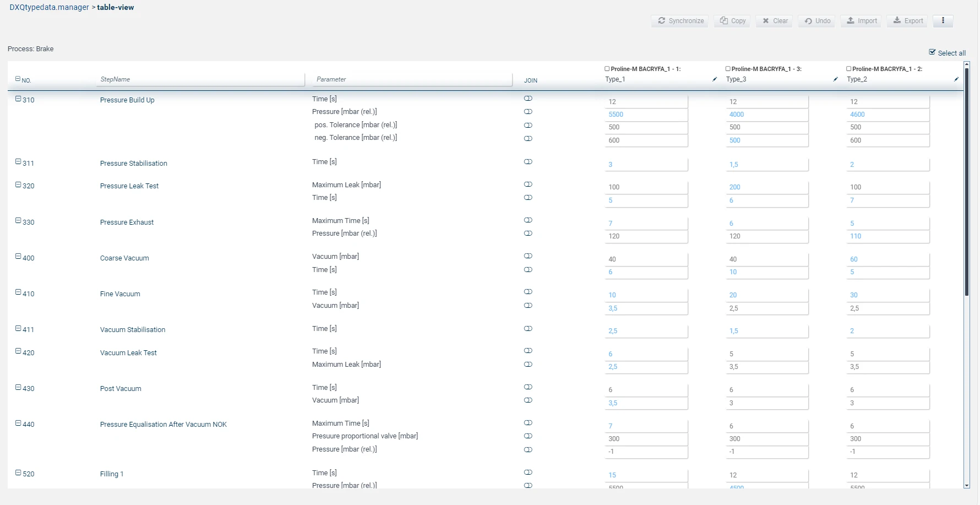The image size is (980, 505).
Task: Collapse step 330 Pressure Exhaust
Action: point(18,221)
